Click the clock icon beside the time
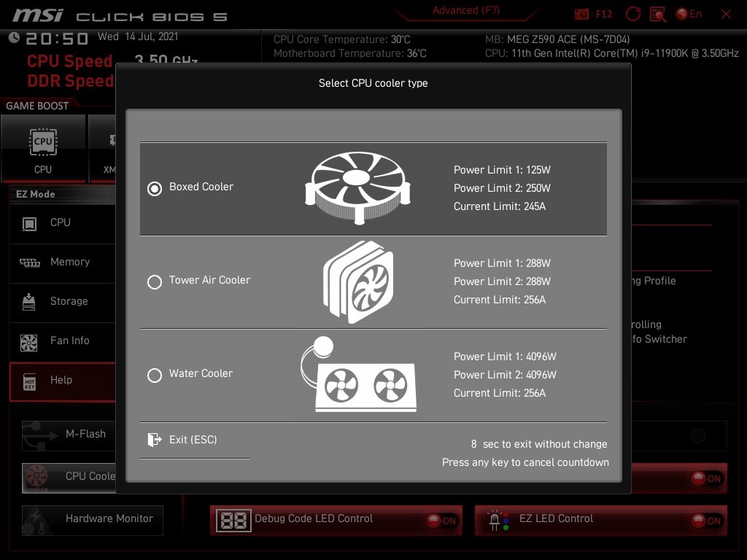 tap(15, 37)
